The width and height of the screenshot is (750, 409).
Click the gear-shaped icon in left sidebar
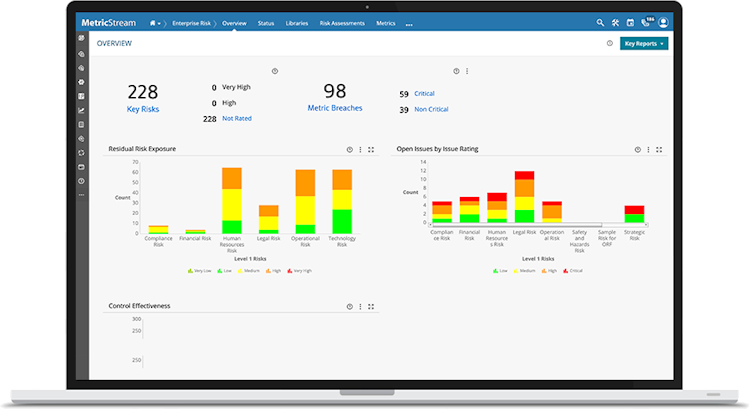(x=81, y=82)
